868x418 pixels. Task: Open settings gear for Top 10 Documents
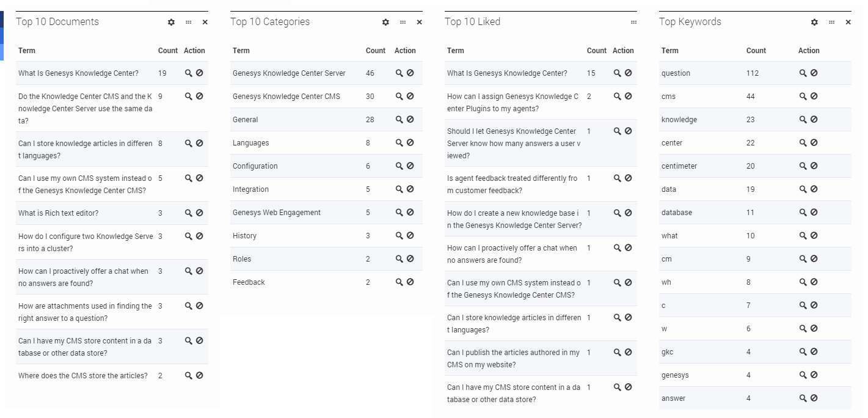pyautogui.click(x=171, y=22)
